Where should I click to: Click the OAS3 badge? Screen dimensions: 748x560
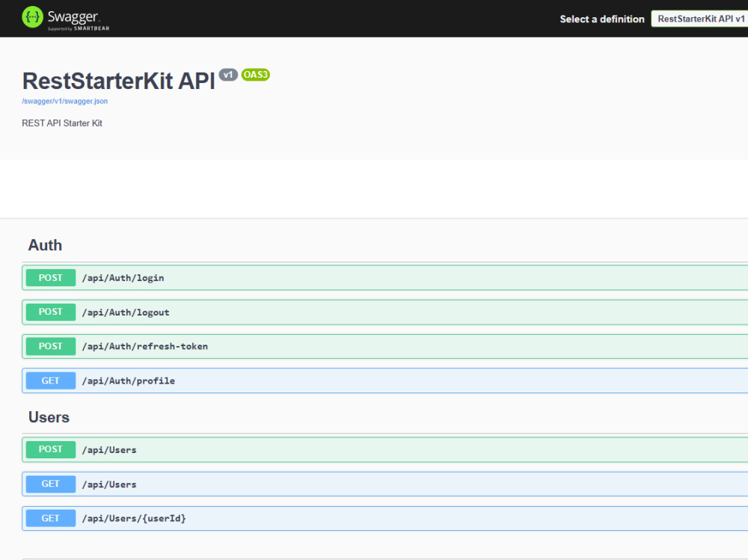[x=256, y=75]
